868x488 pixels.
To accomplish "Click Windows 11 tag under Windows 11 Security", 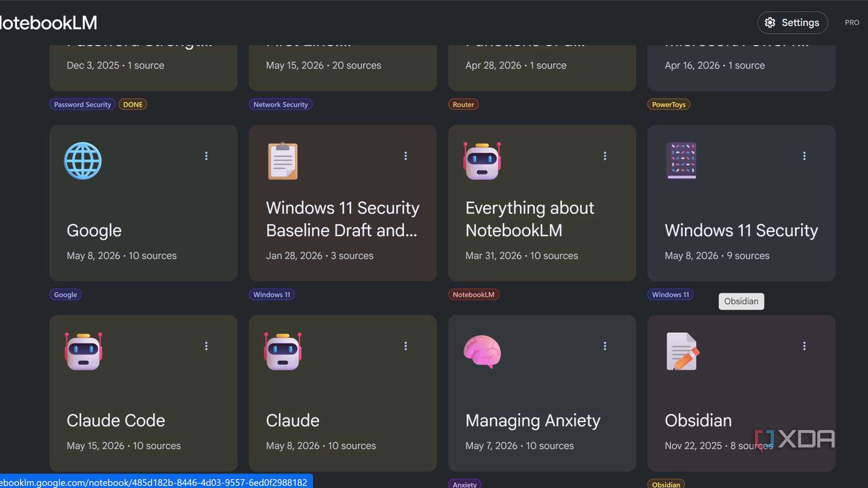I will coord(670,294).
